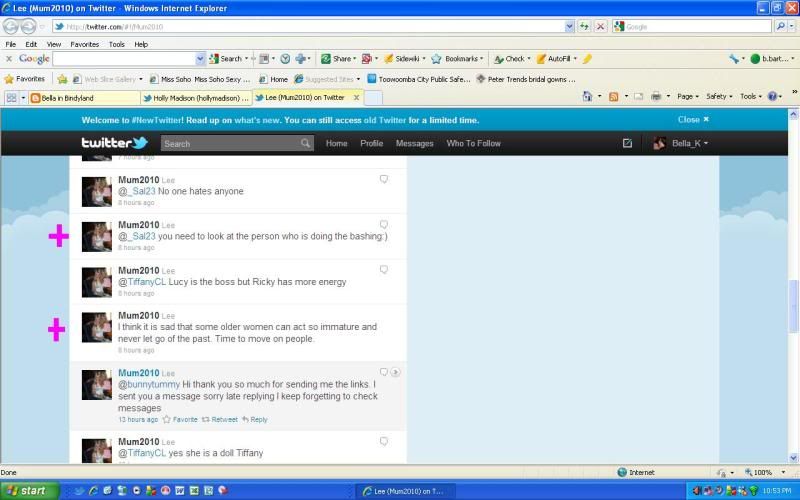
Task: Click the highlighter pencil icon on Google toolbar
Action: click(587, 59)
